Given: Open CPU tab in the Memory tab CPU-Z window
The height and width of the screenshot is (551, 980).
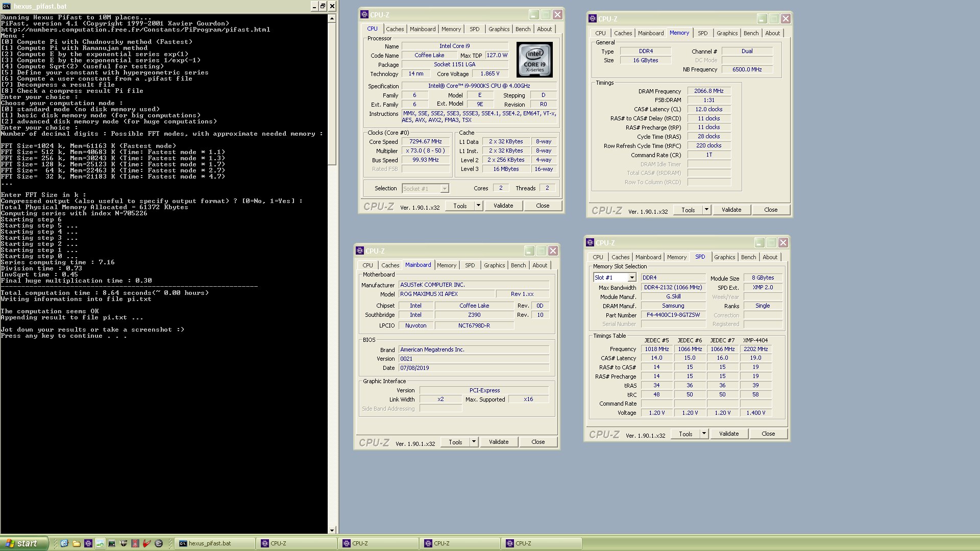Looking at the screenshot, I should [600, 33].
